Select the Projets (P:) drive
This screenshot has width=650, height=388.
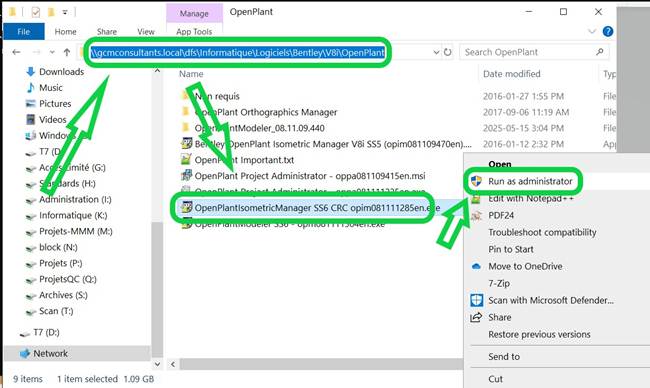(61, 263)
